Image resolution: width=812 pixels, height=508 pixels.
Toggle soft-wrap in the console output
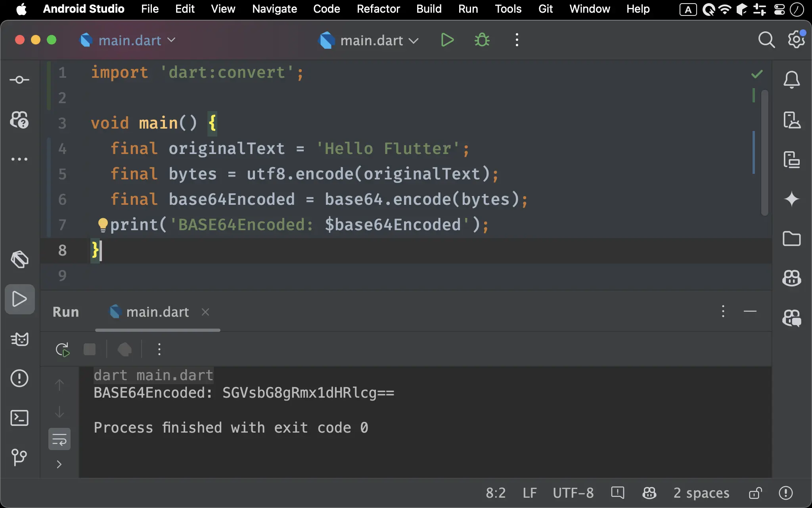click(59, 439)
